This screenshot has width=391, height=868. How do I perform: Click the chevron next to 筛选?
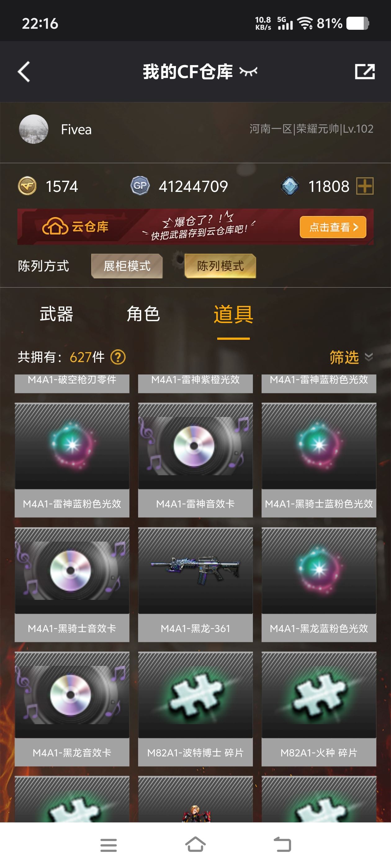(x=369, y=357)
